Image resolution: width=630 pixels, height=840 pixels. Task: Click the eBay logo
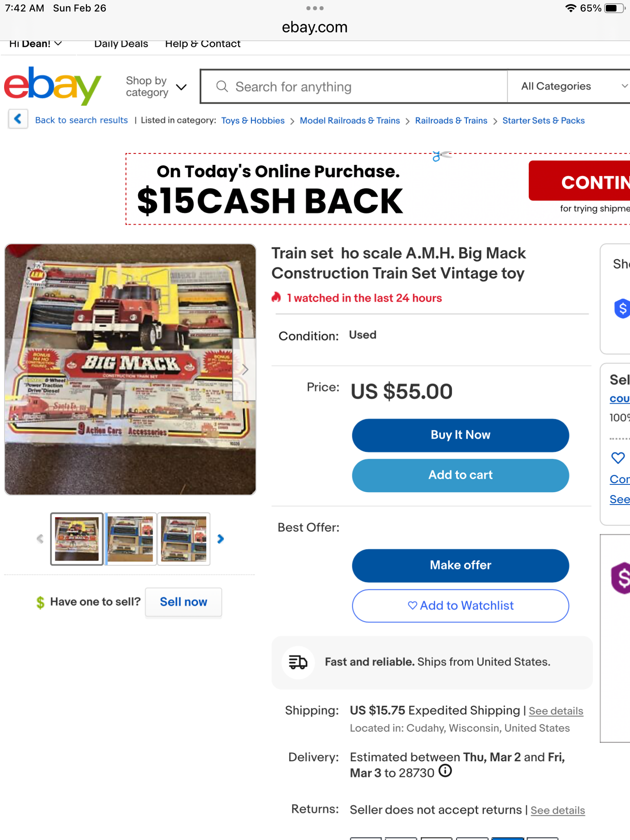tap(52, 85)
